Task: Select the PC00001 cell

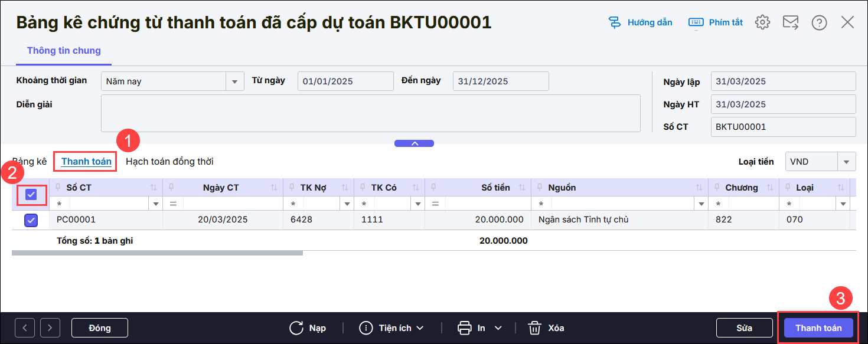Action: click(106, 220)
